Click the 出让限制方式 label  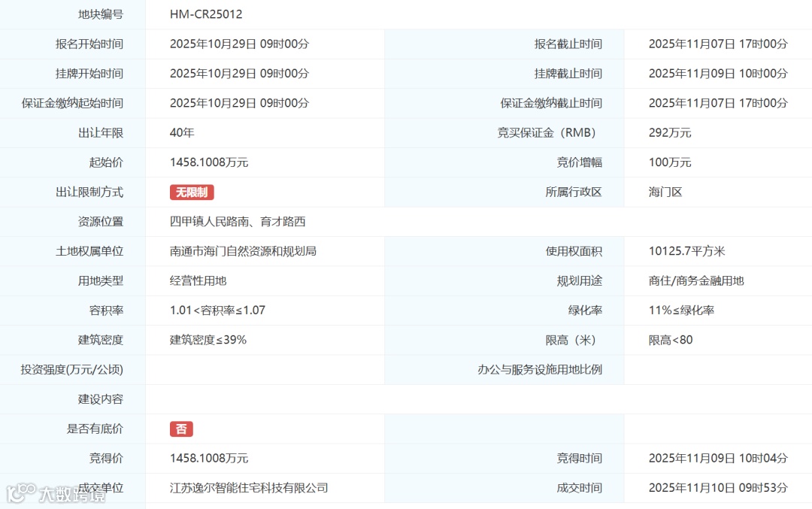tap(89, 192)
